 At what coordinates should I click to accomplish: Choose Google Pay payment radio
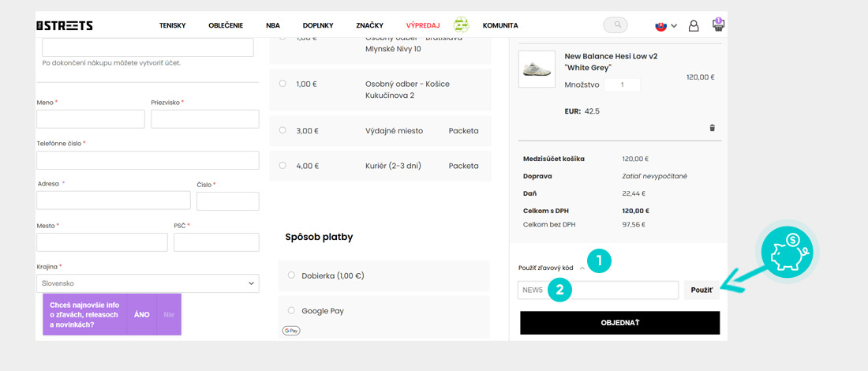(291, 311)
